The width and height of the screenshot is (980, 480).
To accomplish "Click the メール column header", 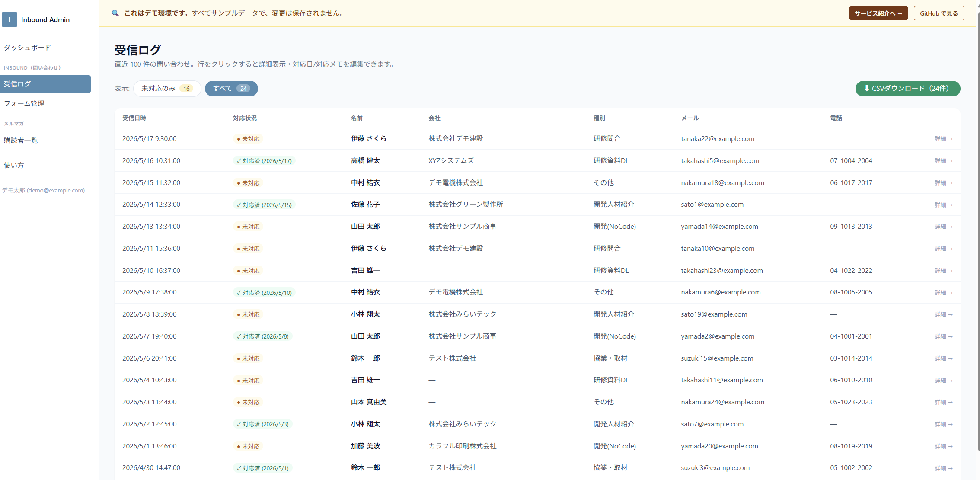I will coord(690,118).
